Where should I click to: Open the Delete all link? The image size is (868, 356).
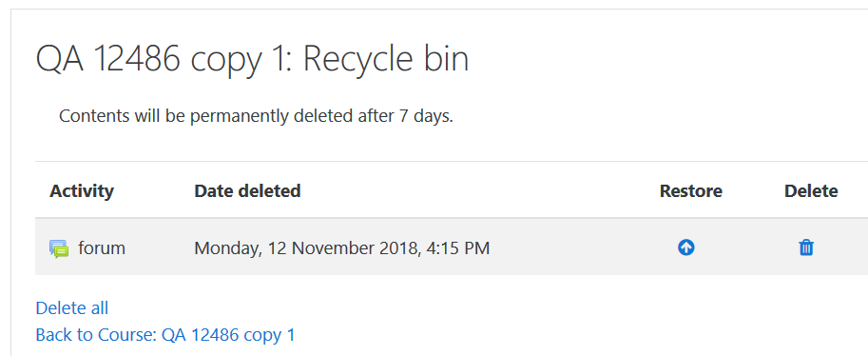[x=72, y=307]
